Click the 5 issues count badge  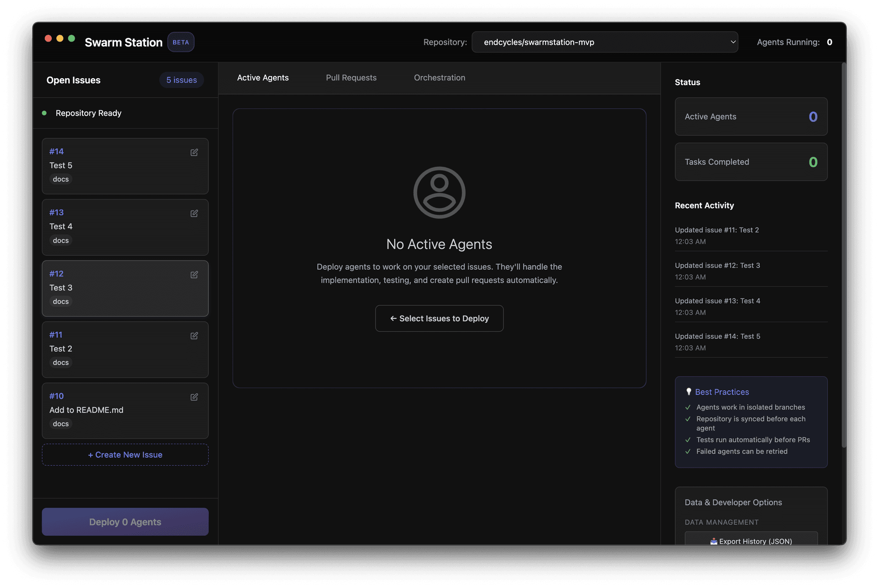click(181, 80)
